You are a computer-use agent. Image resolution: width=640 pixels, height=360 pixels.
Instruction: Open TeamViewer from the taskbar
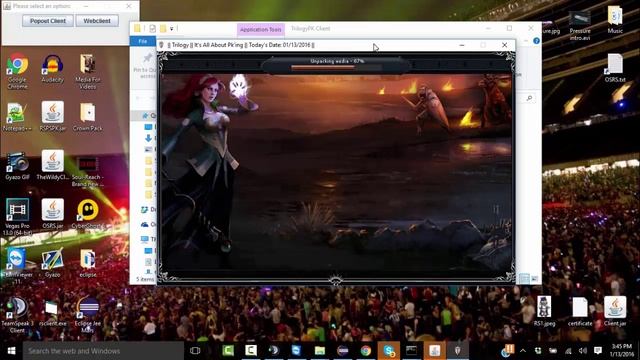click(x=296, y=351)
